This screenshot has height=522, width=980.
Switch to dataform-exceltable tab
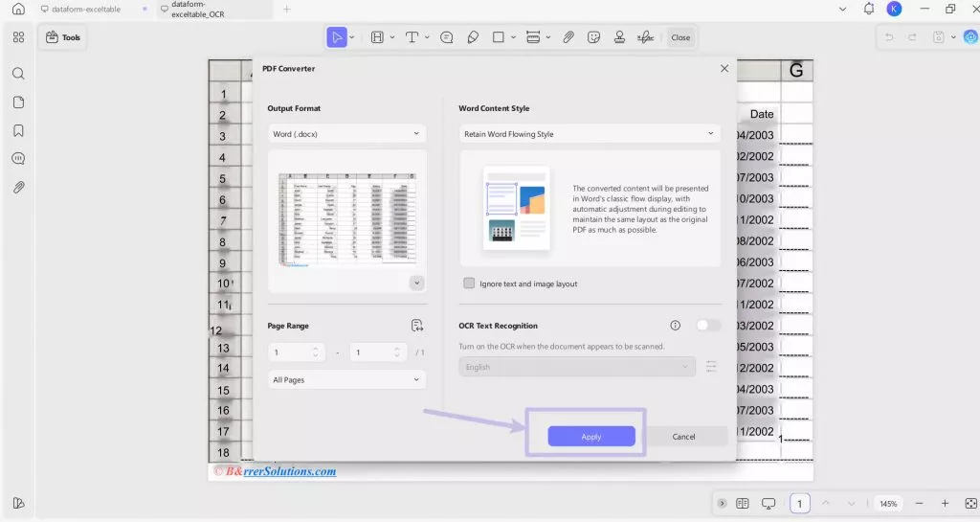[85, 10]
